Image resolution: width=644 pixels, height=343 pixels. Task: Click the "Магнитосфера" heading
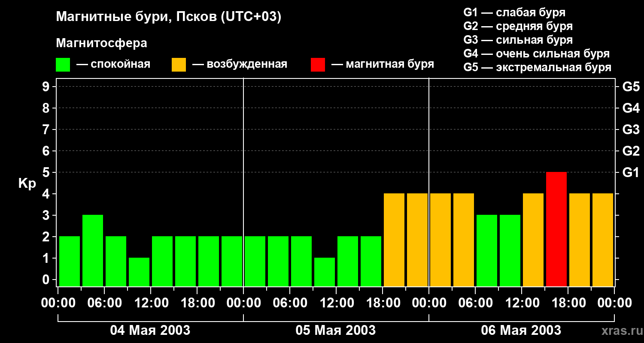click(x=101, y=43)
